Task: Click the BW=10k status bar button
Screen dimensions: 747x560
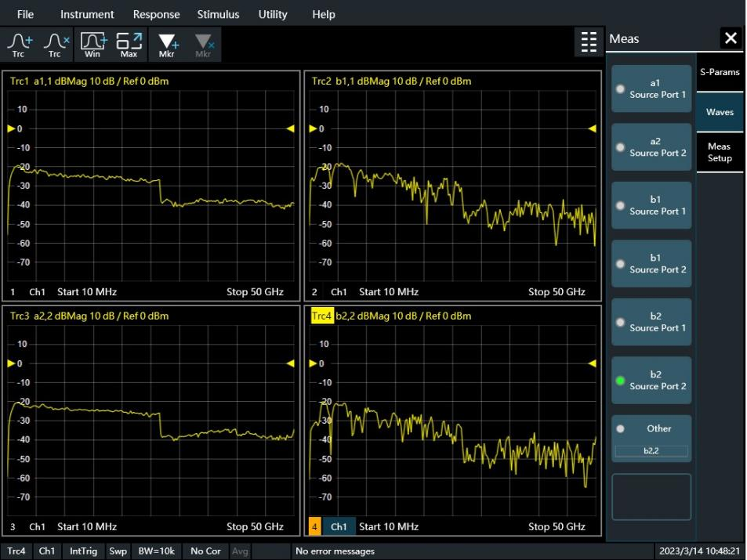Action: (157, 551)
